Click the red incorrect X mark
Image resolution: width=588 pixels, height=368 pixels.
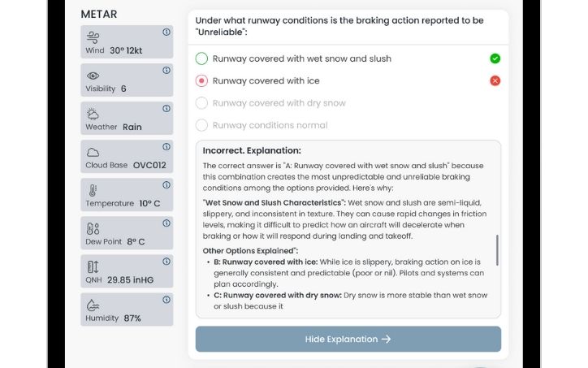(x=495, y=80)
